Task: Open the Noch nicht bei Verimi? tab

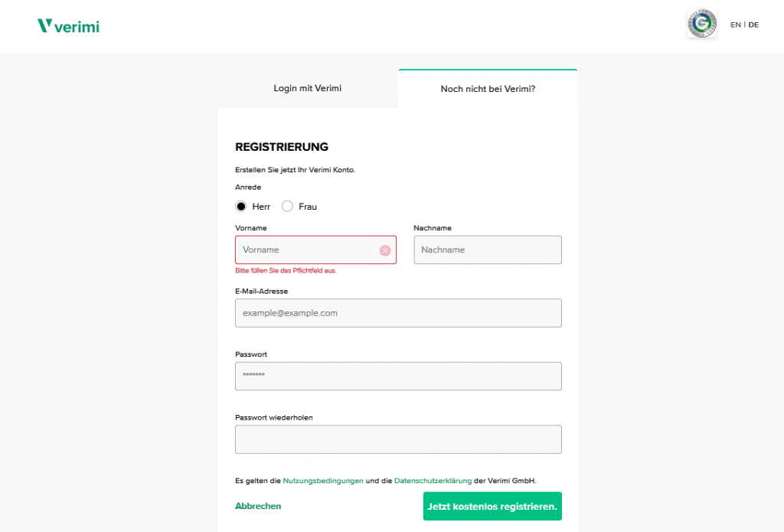Action: [x=488, y=89]
